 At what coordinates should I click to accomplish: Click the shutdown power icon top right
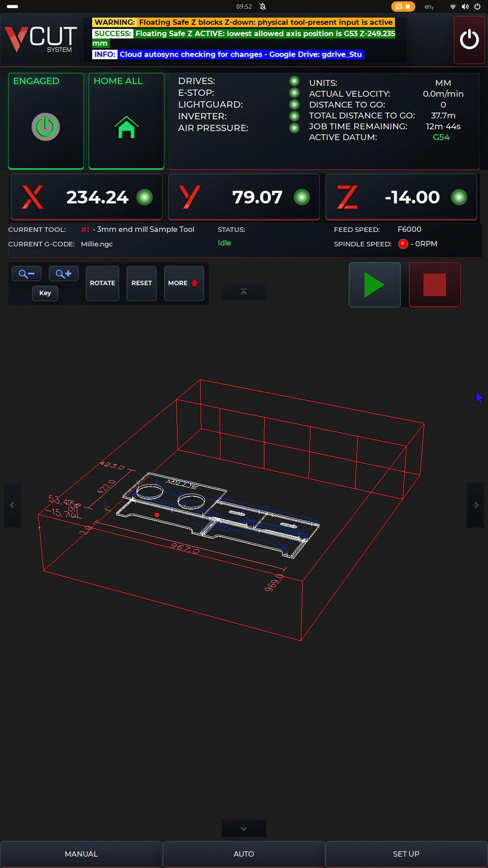469,40
